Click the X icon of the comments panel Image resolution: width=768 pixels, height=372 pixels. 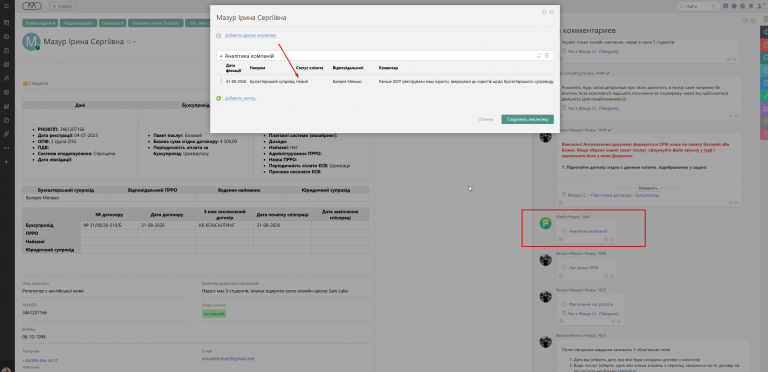(753, 21)
